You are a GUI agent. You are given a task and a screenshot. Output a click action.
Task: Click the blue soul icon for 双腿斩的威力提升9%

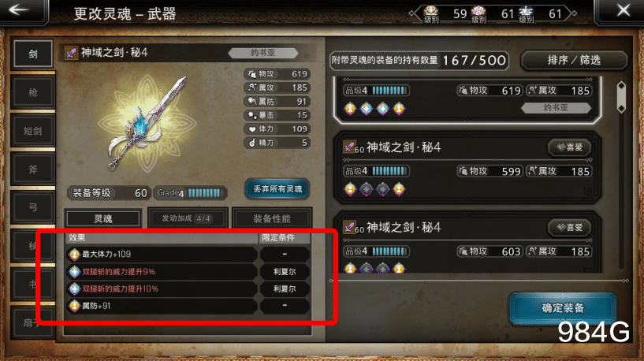[x=74, y=272]
